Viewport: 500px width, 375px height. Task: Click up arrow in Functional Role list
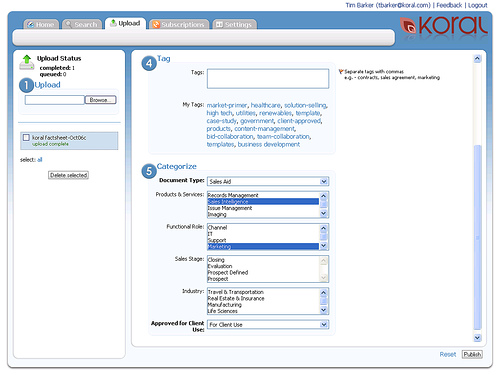323,228
